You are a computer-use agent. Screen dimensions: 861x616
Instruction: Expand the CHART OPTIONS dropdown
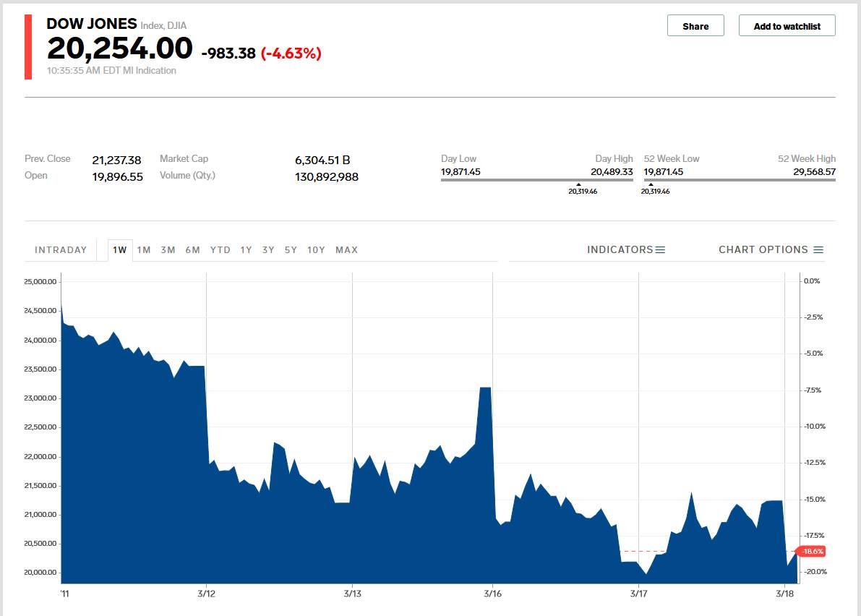763,250
